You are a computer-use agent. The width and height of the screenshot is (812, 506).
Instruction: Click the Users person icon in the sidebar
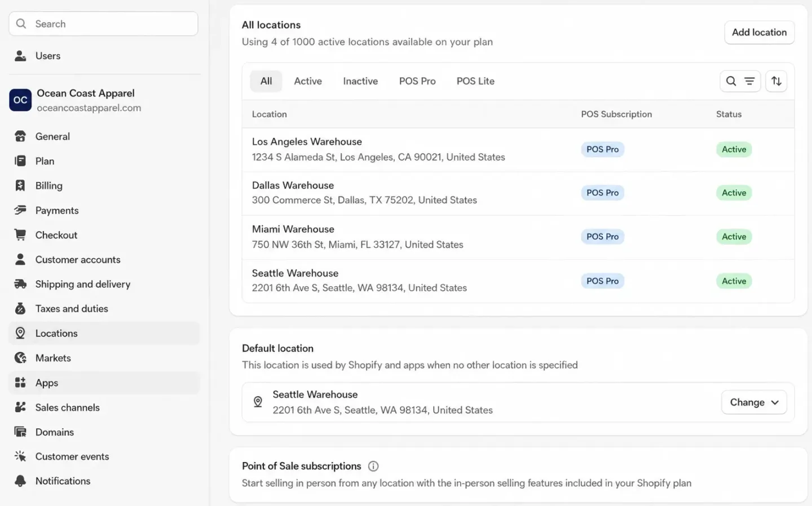click(20, 56)
